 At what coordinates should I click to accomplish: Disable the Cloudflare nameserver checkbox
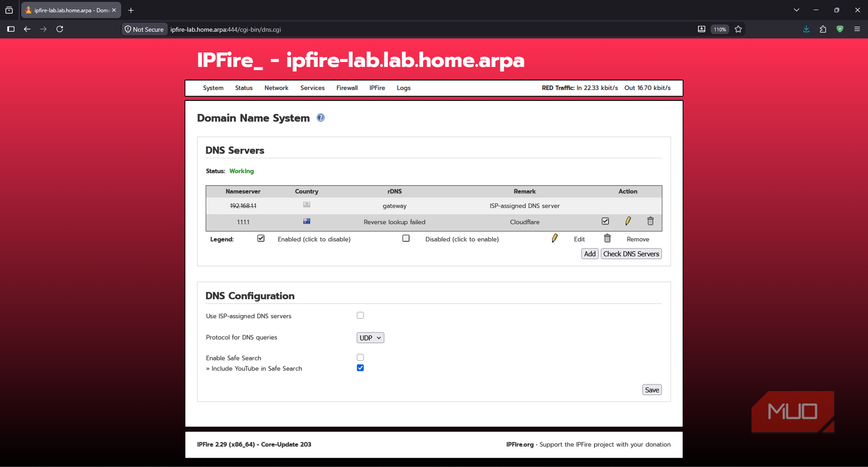[605, 221]
